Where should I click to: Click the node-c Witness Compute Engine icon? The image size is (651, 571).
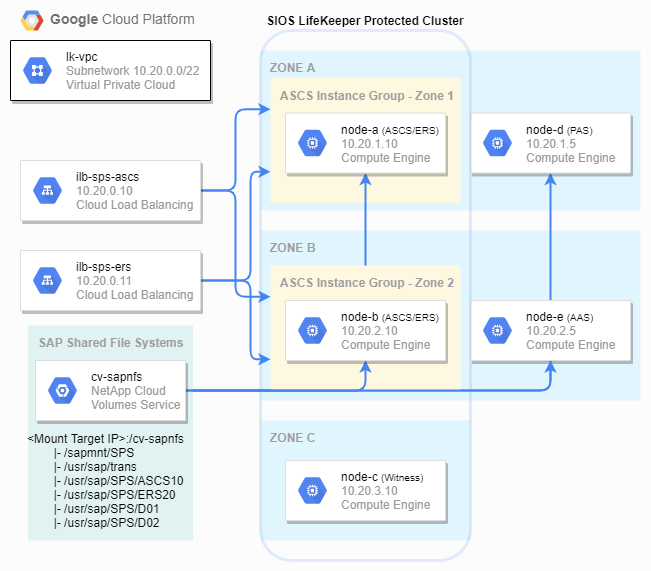click(312, 490)
